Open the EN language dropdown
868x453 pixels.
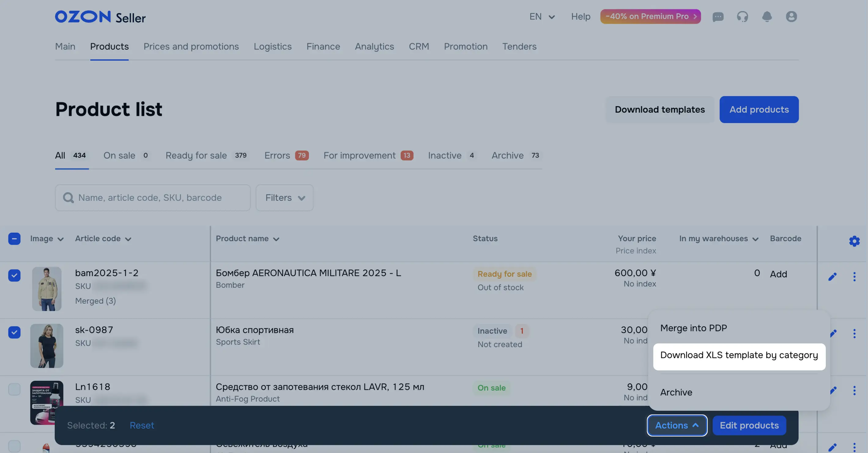click(x=542, y=17)
